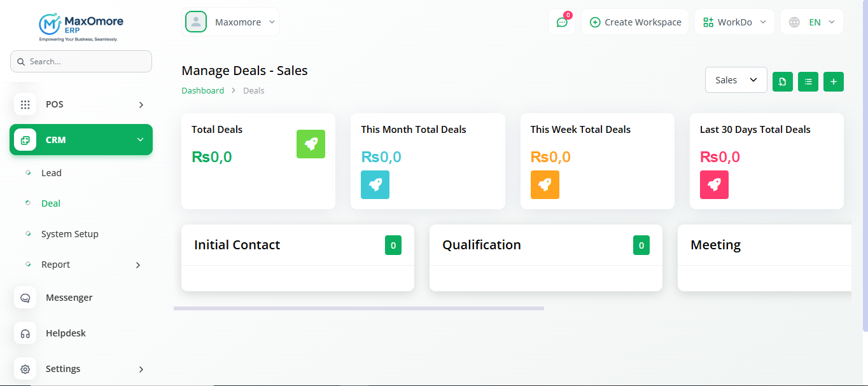Focus the sidebar Search field
This screenshot has height=386, width=868.
(x=81, y=62)
